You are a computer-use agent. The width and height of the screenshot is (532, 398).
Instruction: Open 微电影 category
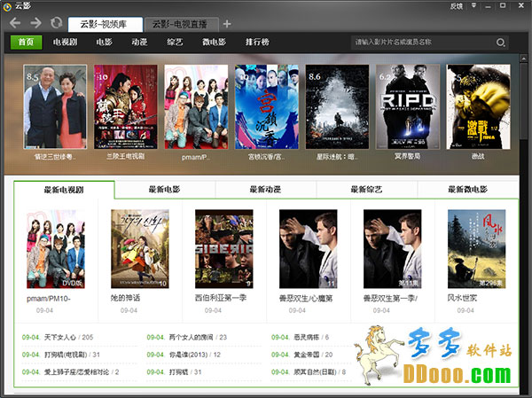[214, 42]
